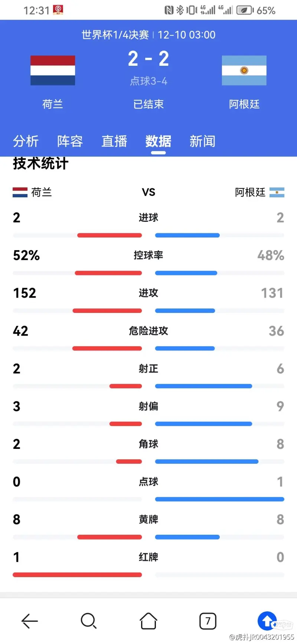Tap the back arrow in bottom navigation
Screen dimensions: 297x644
[x=30, y=621]
